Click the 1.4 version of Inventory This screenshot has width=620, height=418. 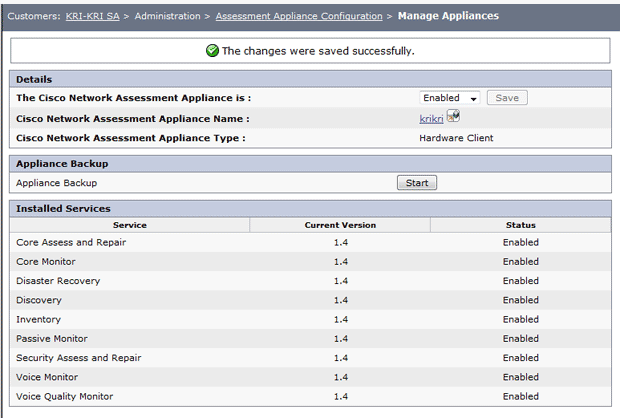341,319
